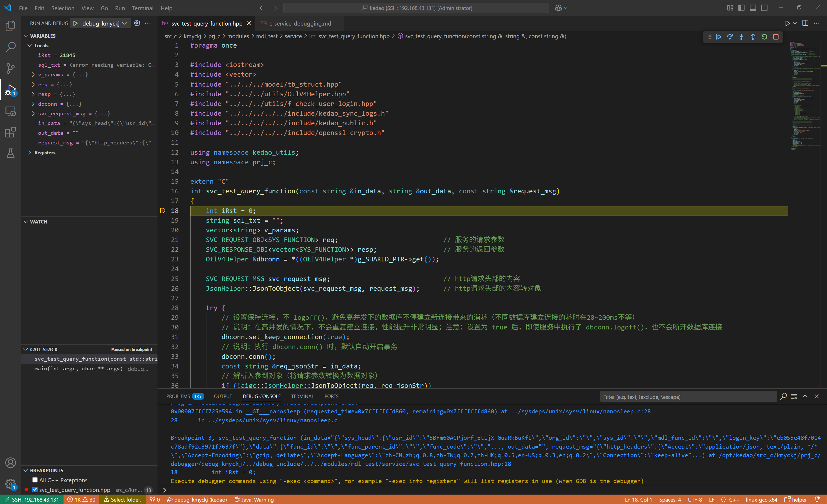
Task: Open the Remote Explorer view
Action: click(10, 111)
